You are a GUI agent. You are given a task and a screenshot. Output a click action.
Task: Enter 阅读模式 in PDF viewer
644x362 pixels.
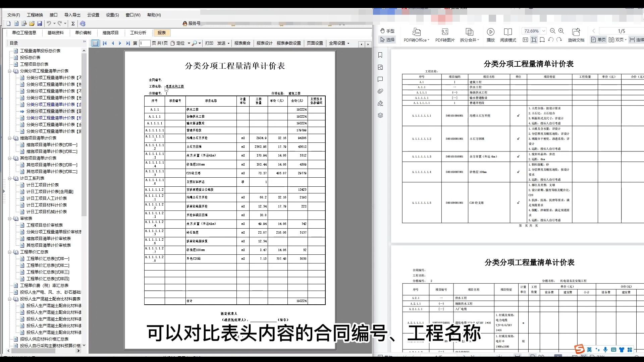pos(508,35)
